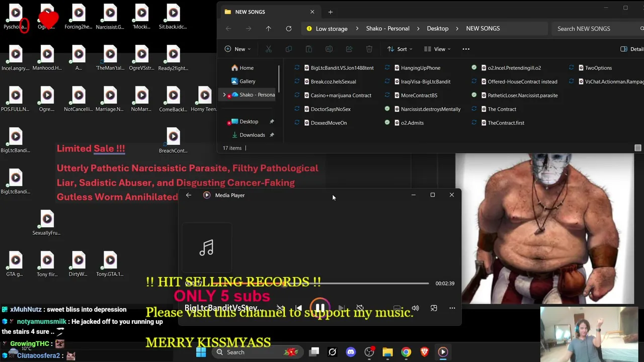
Task: Go back in Media Player
Action: pyautogui.click(x=189, y=195)
